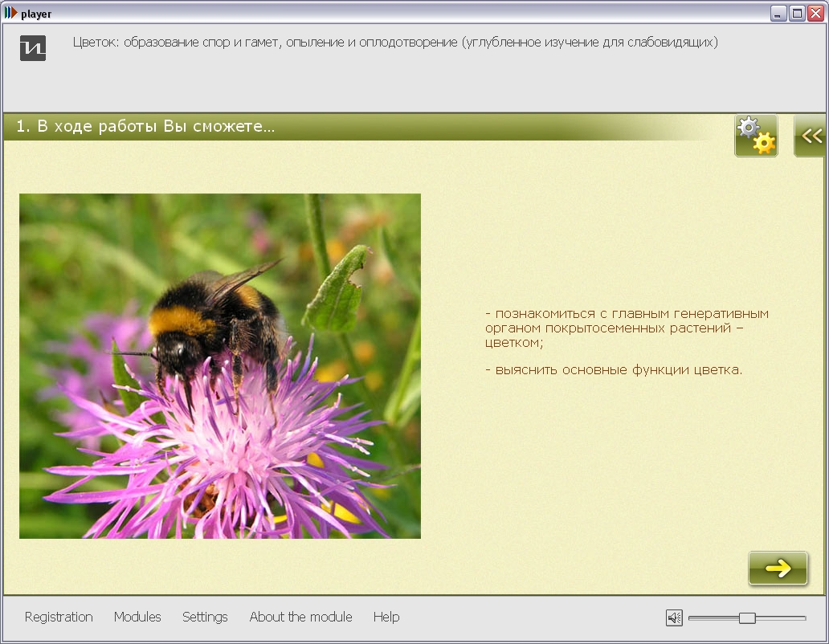Click text 'познакомиться с главным генеративным органом'
Screen dimensions: 829x644
click(x=627, y=320)
